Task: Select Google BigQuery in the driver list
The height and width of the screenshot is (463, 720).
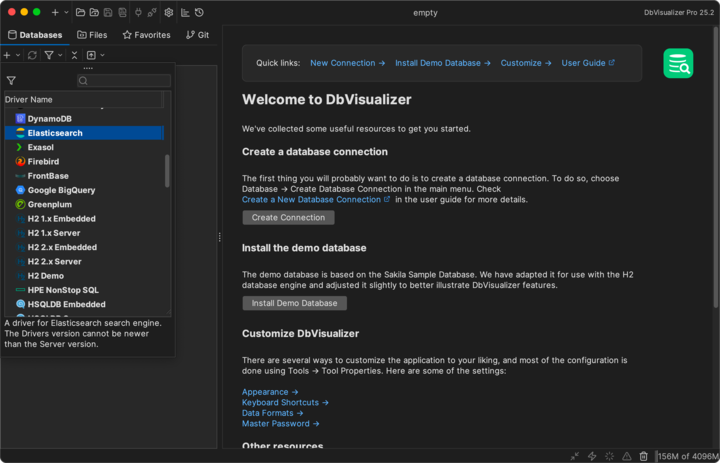Action: pyautogui.click(x=62, y=189)
